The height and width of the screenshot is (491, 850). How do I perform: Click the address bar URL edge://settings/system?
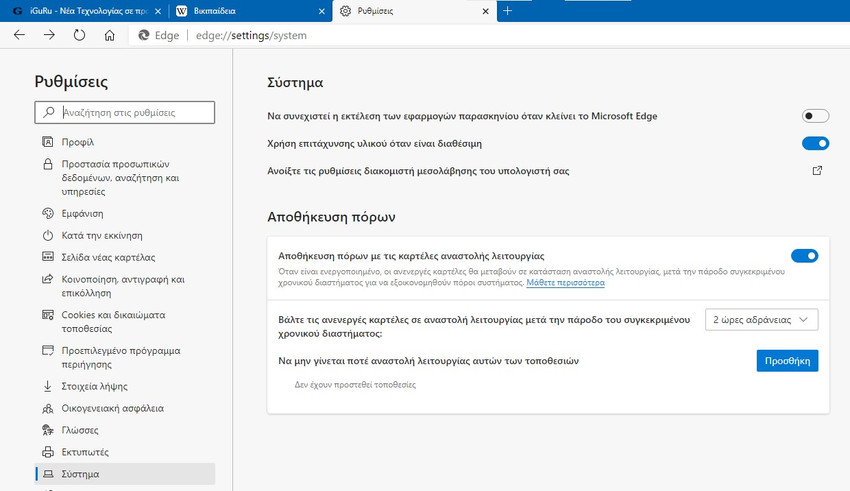coord(251,35)
